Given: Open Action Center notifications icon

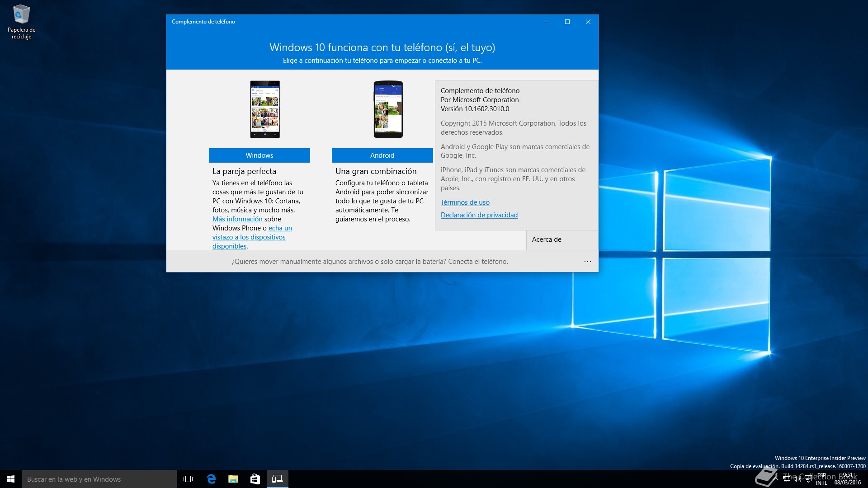Looking at the screenshot, I should (808, 479).
